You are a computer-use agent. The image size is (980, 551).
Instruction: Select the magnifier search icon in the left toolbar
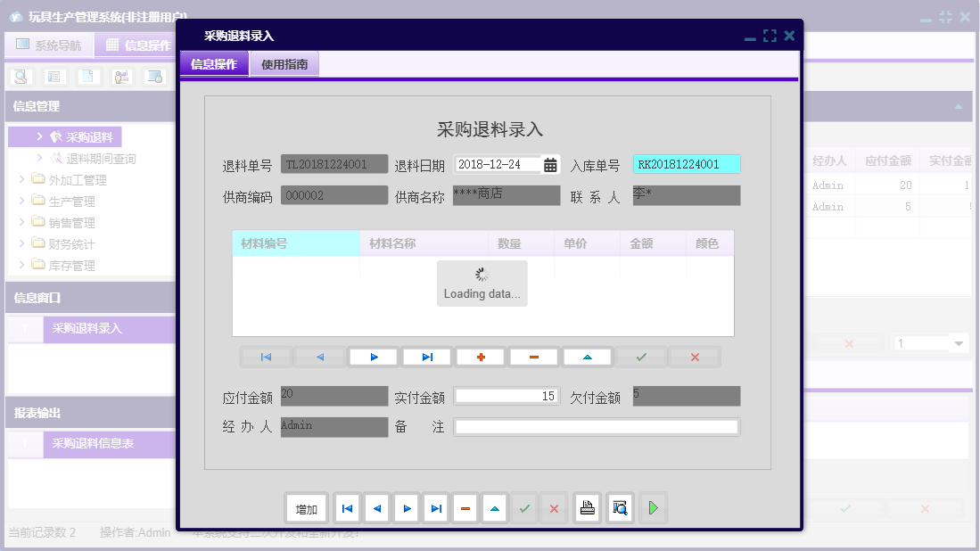(x=20, y=77)
